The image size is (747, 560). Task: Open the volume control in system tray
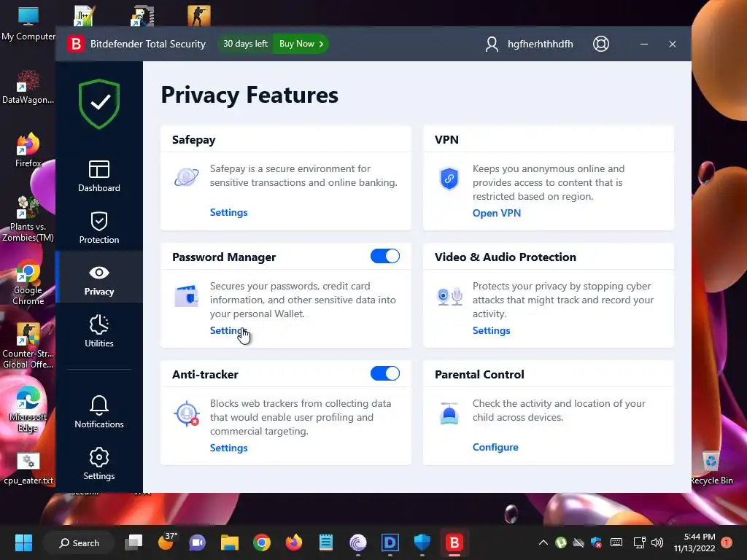click(657, 542)
